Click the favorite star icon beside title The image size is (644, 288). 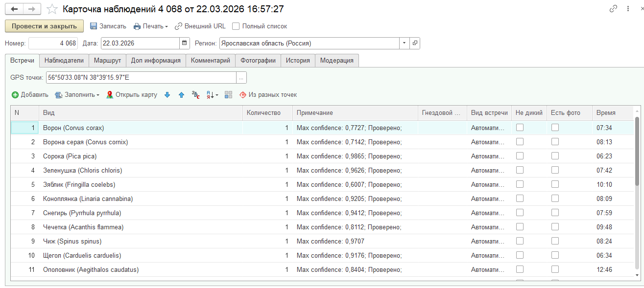[52, 9]
